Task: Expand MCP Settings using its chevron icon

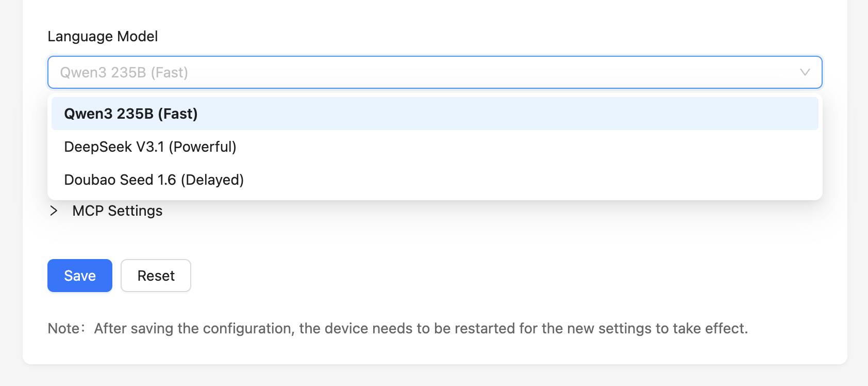Action: (x=54, y=211)
